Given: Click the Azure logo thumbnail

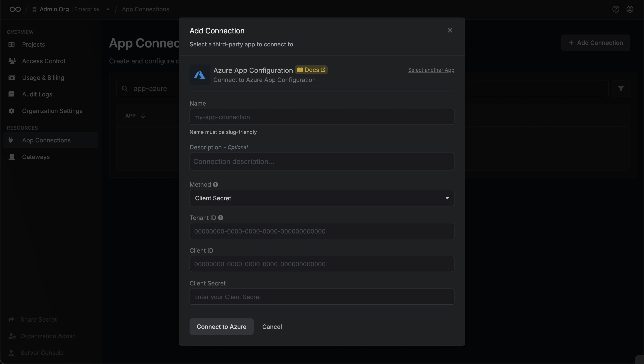Looking at the screenshot, I should click(x=200, y=75).
